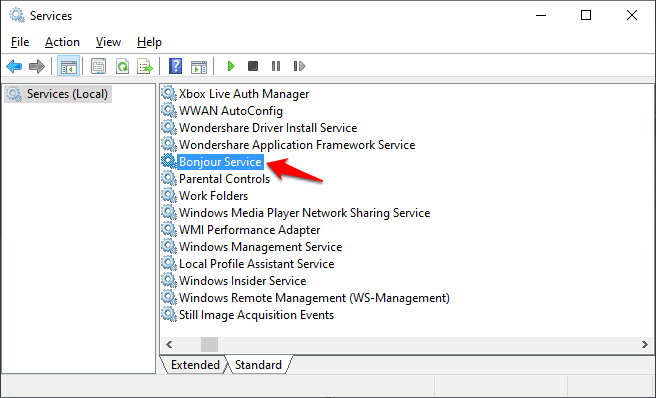
Task: Click the blue Back arrow in toolbar
Action: tap(14, 66)
